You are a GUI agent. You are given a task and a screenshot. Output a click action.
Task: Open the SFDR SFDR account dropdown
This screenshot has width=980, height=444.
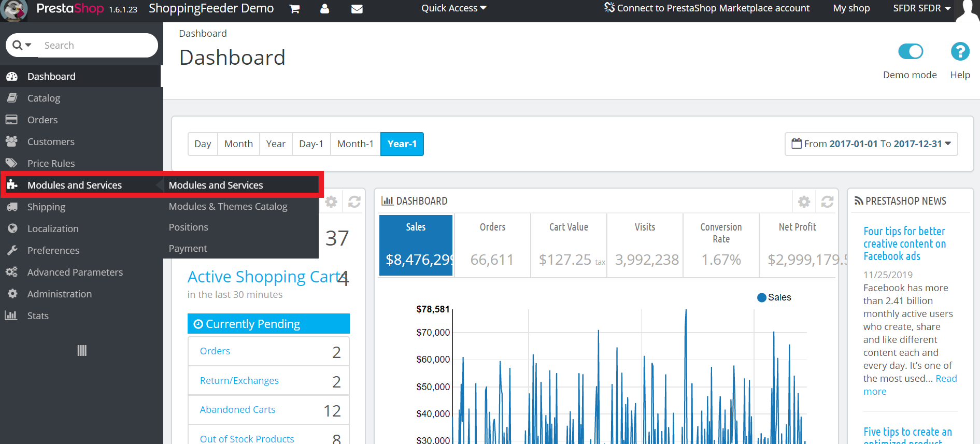(x=922, y=8)
